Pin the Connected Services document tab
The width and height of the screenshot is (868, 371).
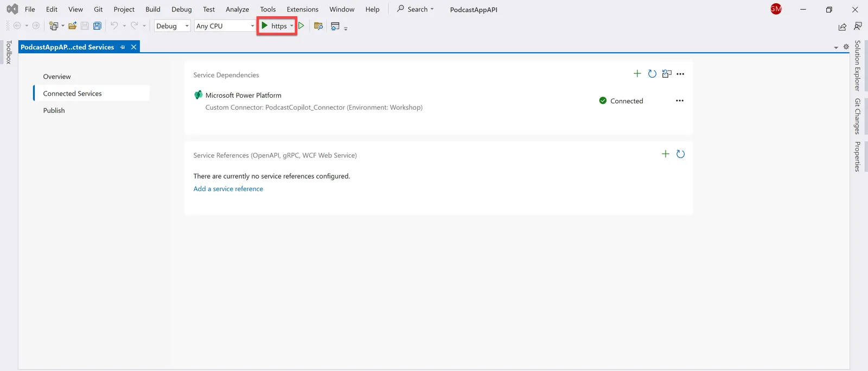(x=123, y=47)
